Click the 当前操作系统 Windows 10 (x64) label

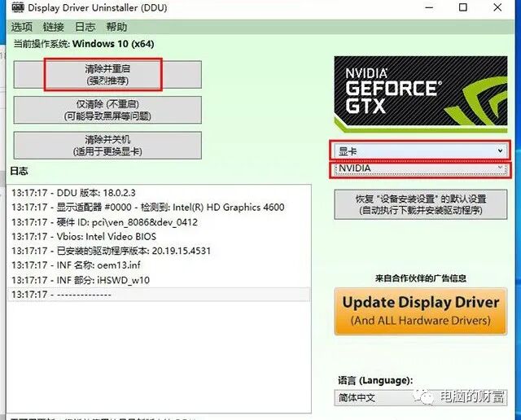click(x=84, y=44)
